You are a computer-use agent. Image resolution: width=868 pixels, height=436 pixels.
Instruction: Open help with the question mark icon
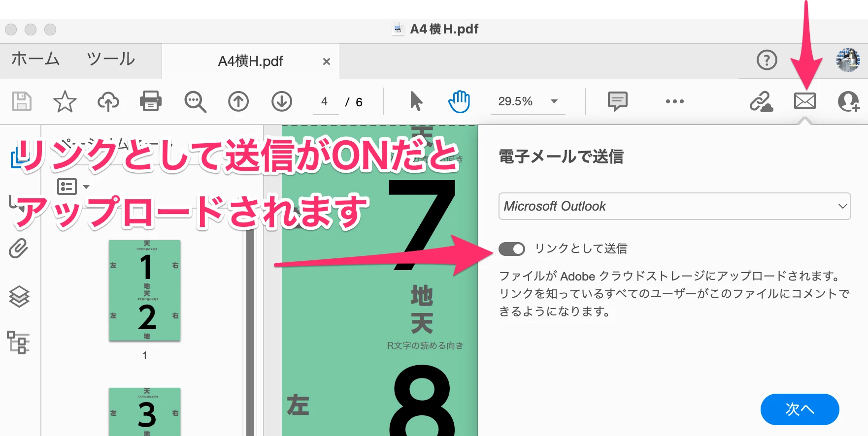[x=767, y=60]
